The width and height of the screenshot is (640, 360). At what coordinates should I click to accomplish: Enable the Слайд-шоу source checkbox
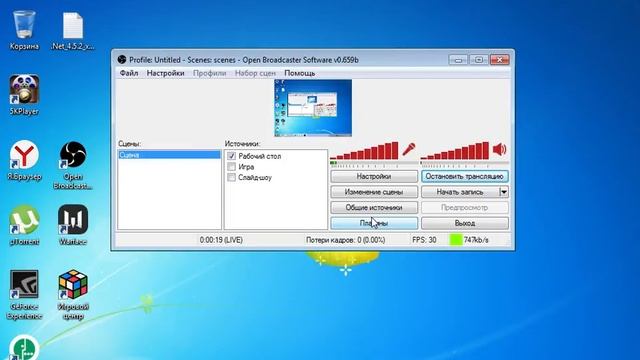[231, 177]
